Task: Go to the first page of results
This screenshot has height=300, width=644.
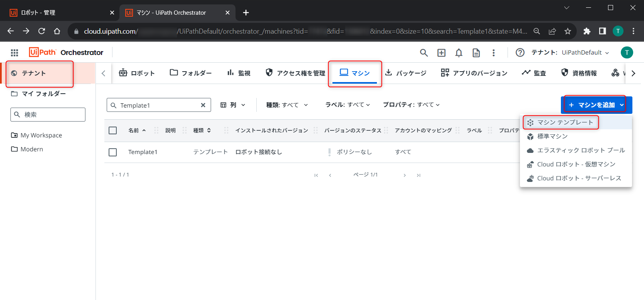Action: point(316,175)
